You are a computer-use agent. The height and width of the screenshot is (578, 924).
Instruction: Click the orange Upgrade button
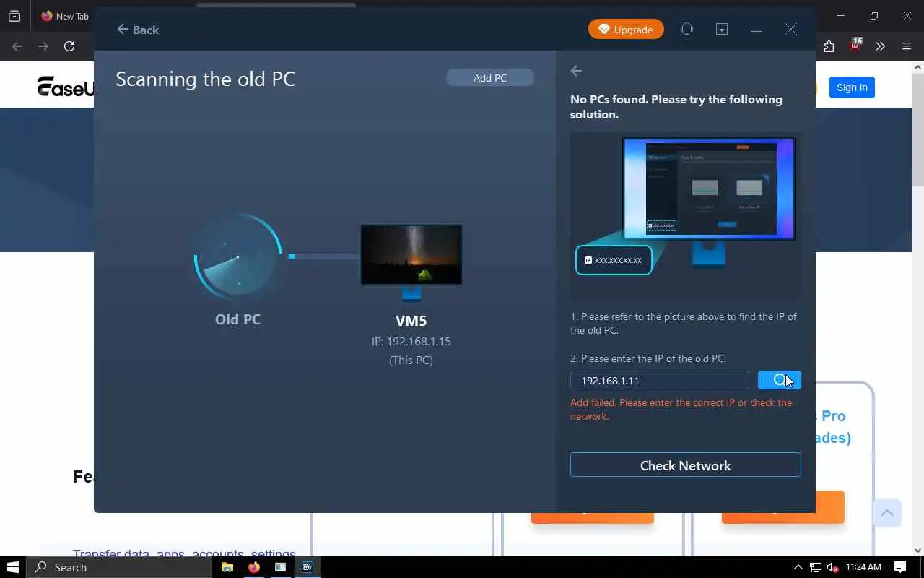click(x=626, y=30)
